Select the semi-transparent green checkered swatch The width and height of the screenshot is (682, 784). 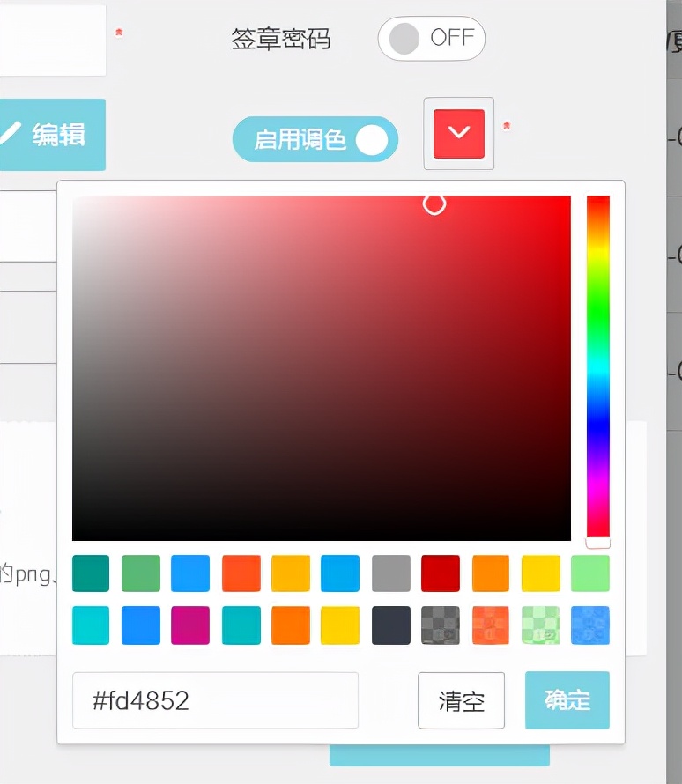(x=540, y=625)
